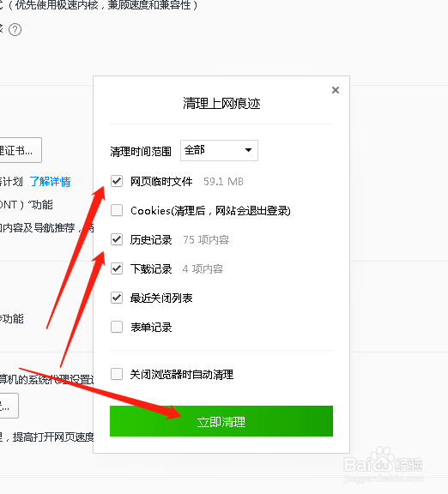Click the 4 项内容 count text
Viewport: 448px width, 494px height.
[203, 269]
